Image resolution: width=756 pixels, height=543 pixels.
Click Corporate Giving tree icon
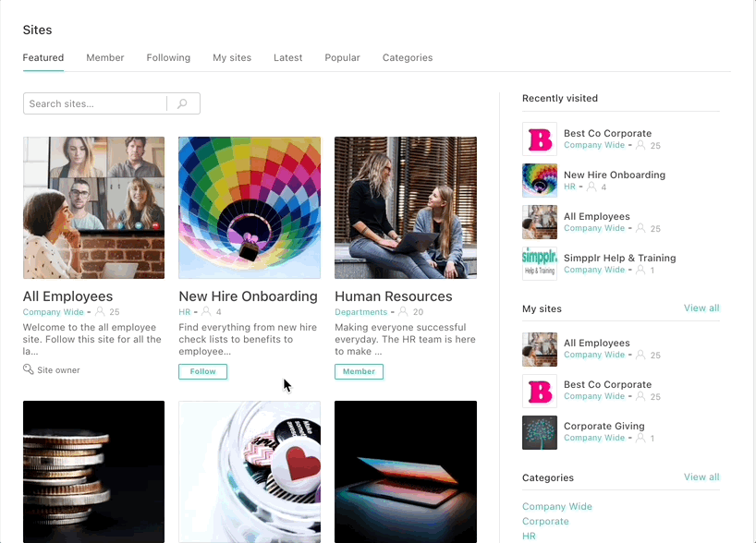(540, 432)
